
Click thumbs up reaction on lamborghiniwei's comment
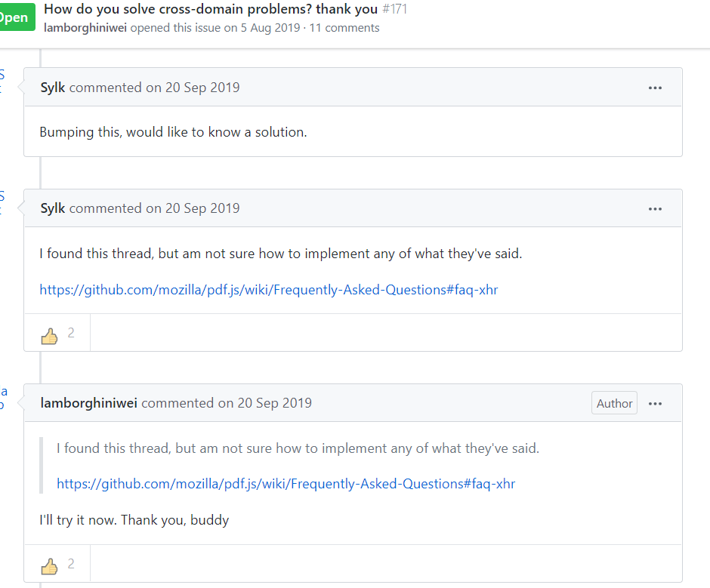[x=50, y=566]
